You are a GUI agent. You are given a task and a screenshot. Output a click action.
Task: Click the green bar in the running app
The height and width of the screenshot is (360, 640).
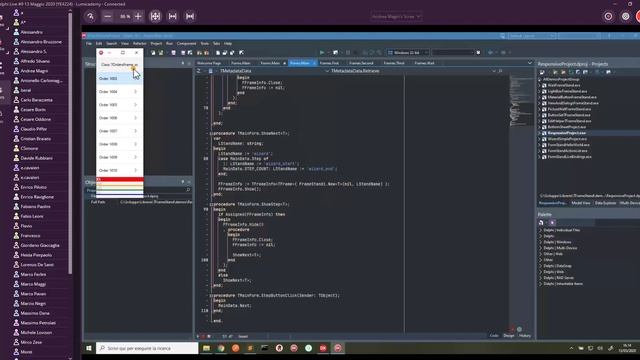pos(120,189)
